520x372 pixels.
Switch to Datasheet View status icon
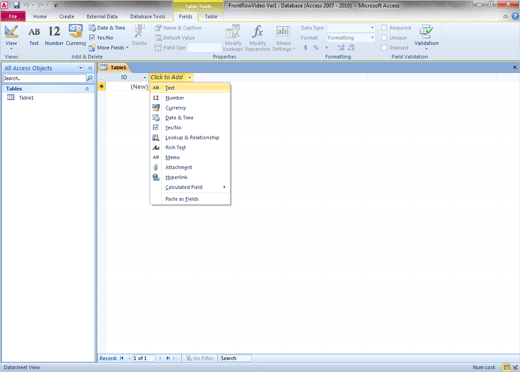(507, 367)
